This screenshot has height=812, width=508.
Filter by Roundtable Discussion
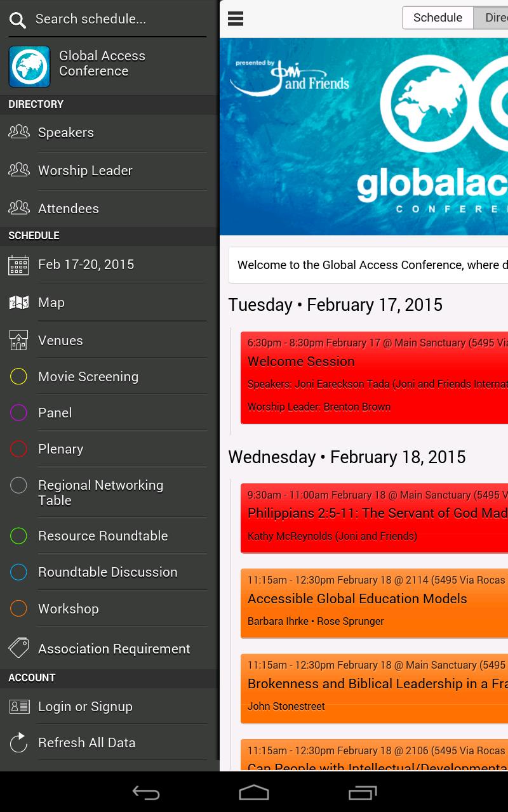(108, 572)
